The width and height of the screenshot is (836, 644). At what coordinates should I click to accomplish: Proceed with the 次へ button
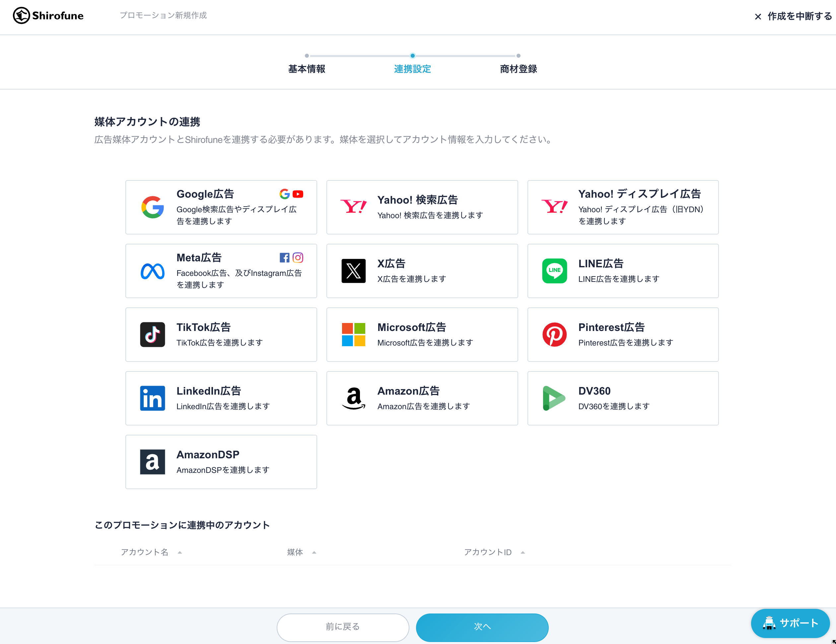tap(482, 627)
